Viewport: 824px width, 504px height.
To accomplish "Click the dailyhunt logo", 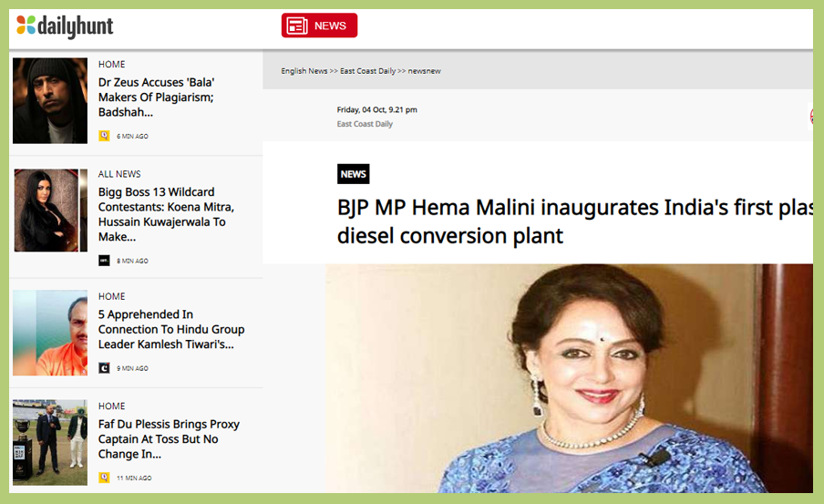I will [x=65, y=26].
